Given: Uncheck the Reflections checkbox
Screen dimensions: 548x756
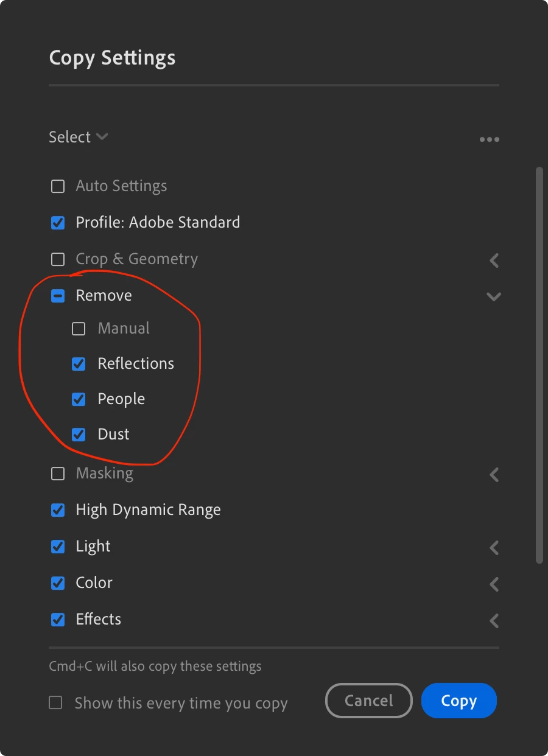Looking at the screenshot, I should [79, 364].
